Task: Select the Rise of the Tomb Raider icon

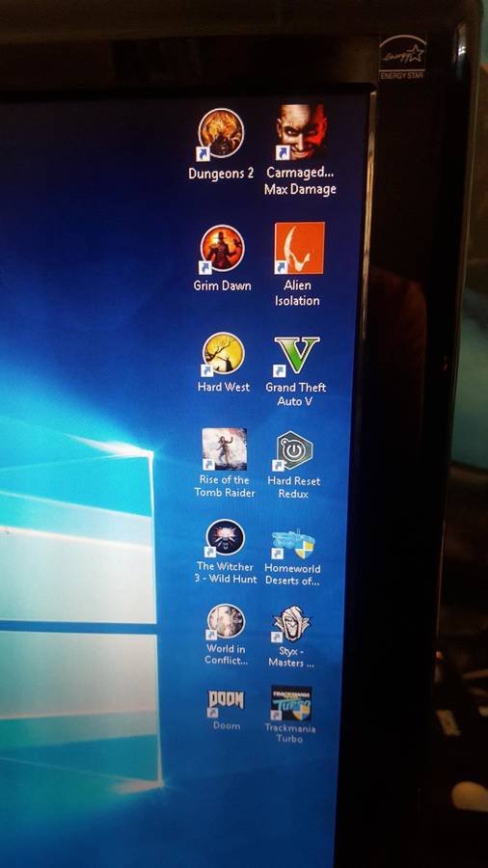Action: pyautogui.click(x=224, y=448)
